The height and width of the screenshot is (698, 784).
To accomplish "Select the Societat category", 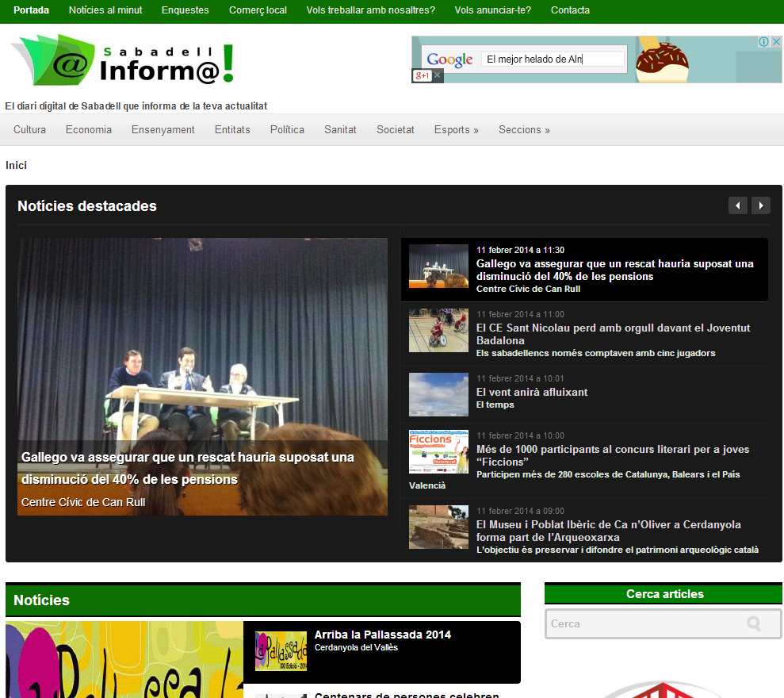I will tap(395, 129).
